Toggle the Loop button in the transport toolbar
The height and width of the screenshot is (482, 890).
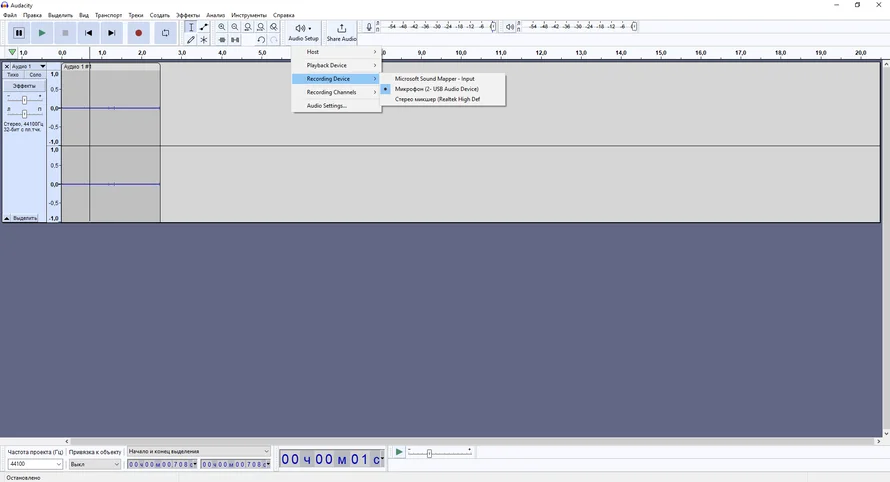(x=166, y=33)
